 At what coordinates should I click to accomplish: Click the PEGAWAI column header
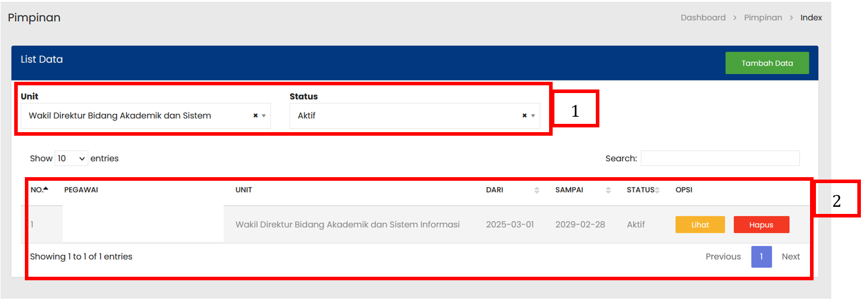point(80,190)
